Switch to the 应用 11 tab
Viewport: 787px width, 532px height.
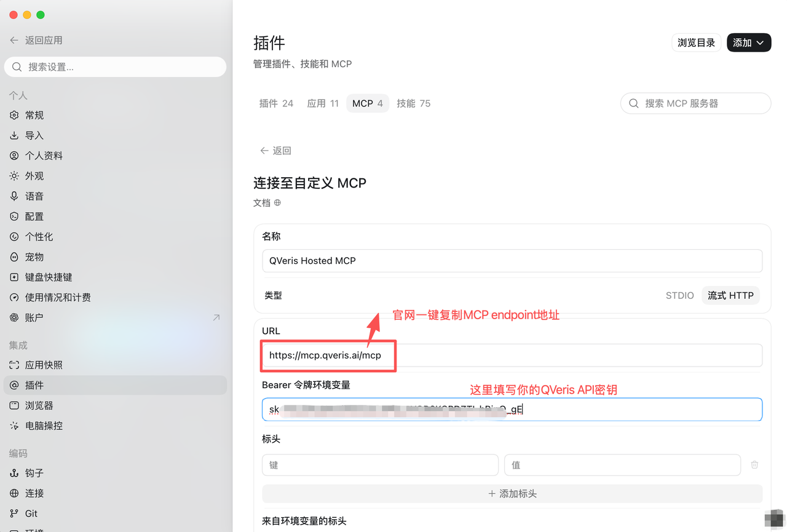323,103
